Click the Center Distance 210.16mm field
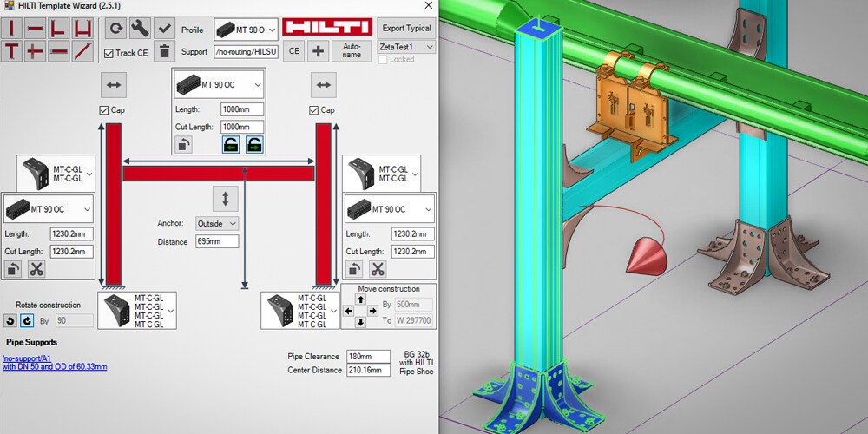This screenshot has width=868, height=434. click(368, 370)
